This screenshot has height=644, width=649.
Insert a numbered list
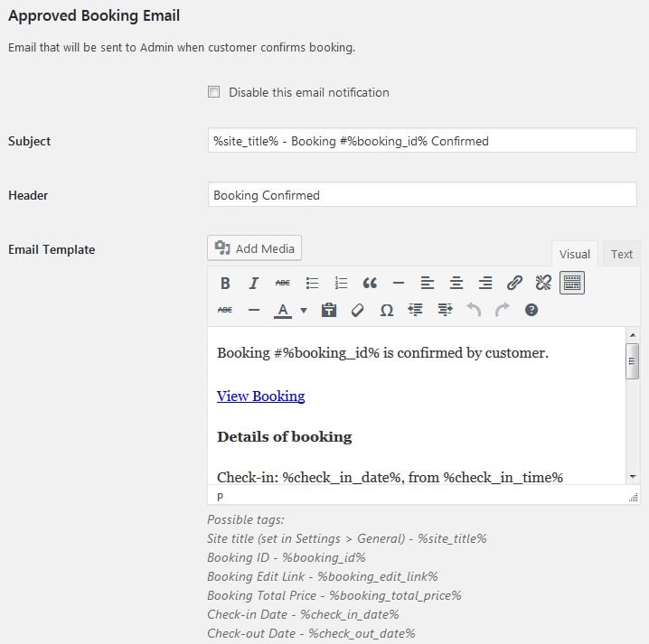pyautogui.click(x=341, y=283)
